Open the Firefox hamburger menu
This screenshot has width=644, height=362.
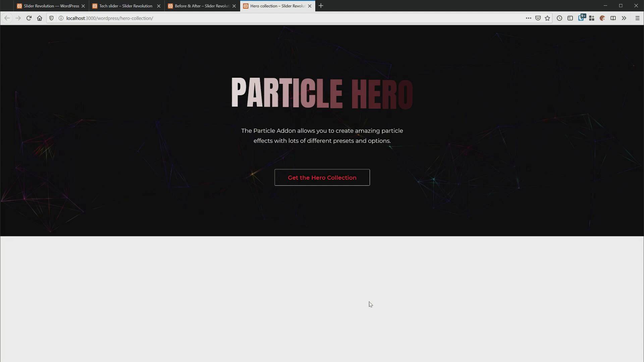point(637,18)
